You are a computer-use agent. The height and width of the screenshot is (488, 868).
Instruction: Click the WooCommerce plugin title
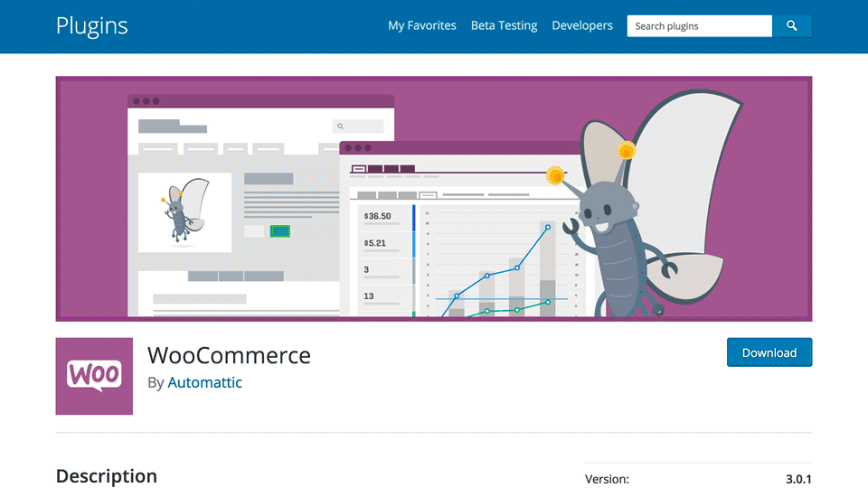229,355
